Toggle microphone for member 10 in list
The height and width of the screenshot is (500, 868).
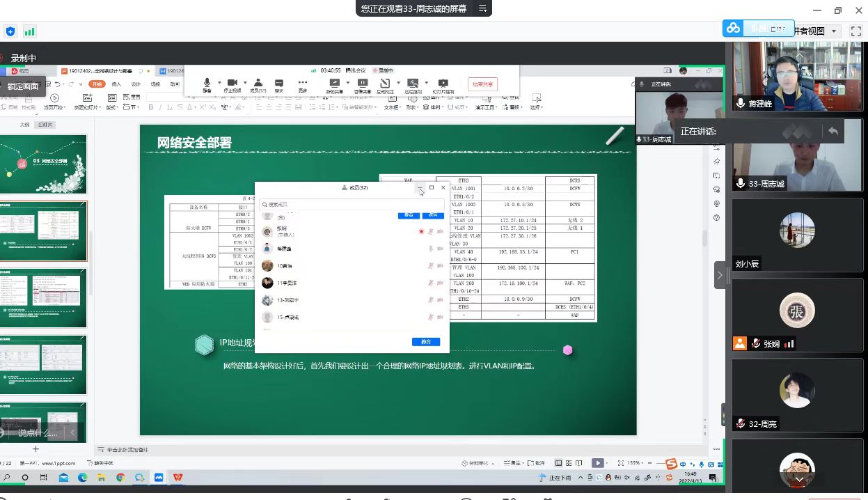pyautogui.click(x=431, y=265)
